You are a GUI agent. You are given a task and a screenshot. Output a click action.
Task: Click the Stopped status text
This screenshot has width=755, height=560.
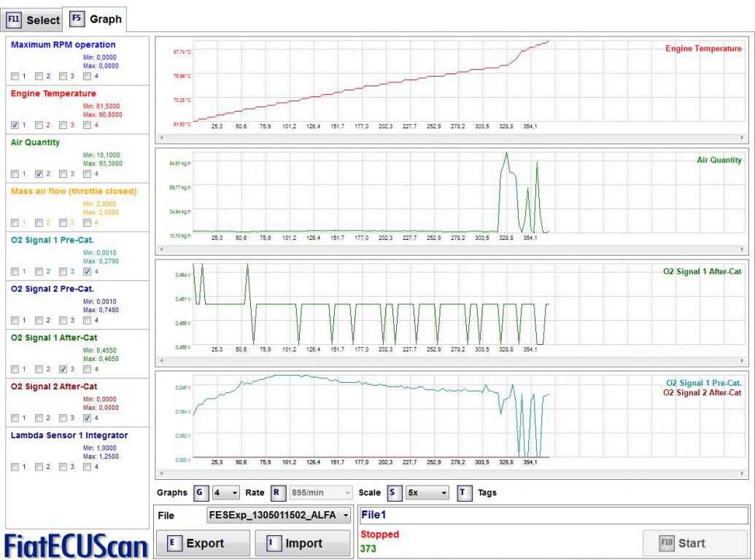click(380, 534)
